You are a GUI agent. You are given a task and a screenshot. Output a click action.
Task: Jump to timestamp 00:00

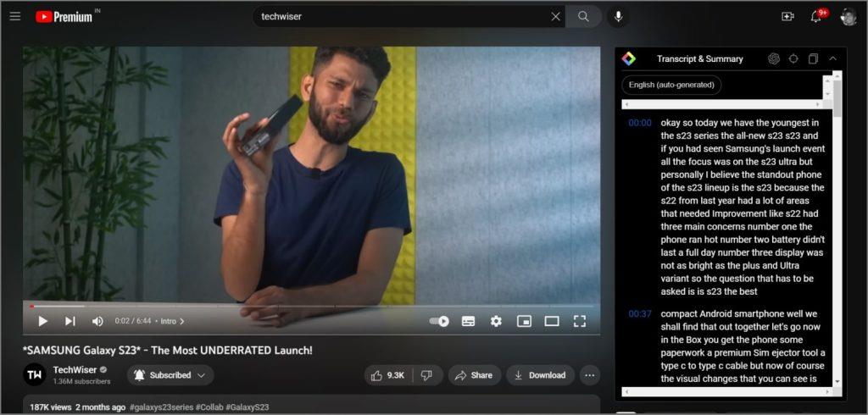coord(640,123)
